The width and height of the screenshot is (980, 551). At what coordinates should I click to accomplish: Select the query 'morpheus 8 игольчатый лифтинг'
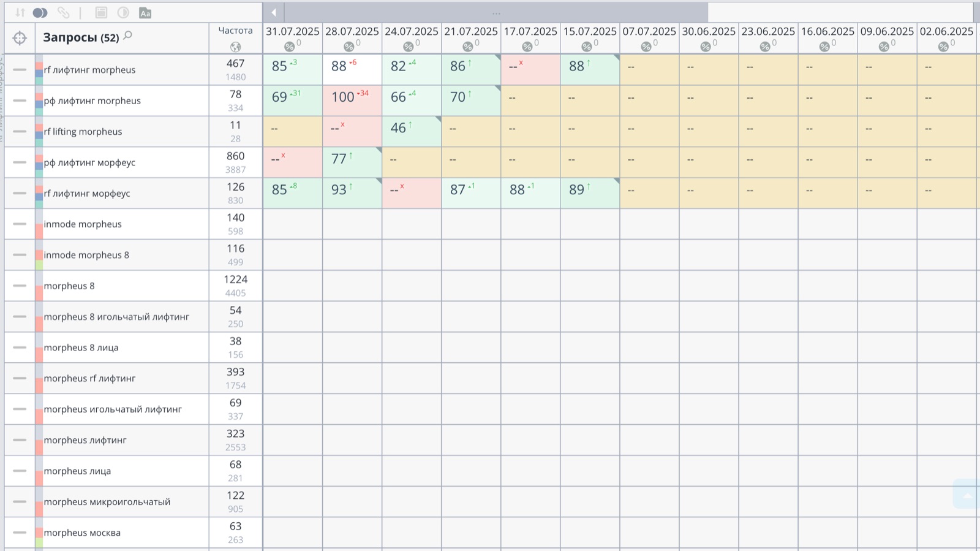coord(116,317)
